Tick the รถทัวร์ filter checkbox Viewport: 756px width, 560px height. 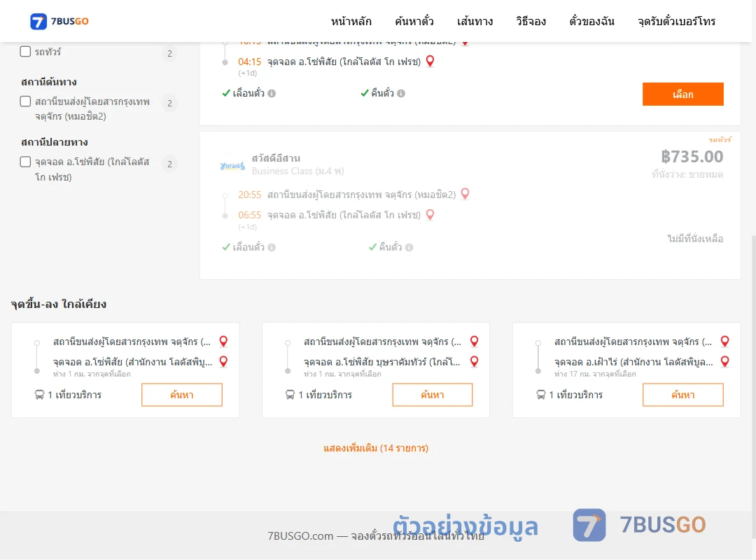pyautogui.click(x=25, y=52)
